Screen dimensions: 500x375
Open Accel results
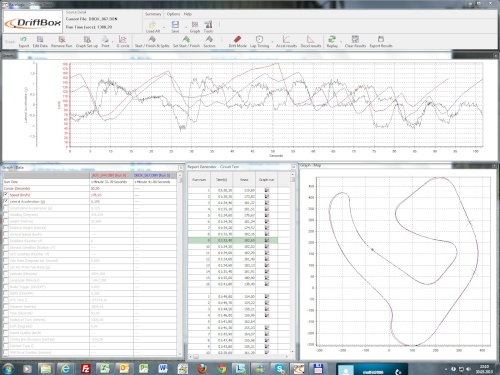pos(286,42)
